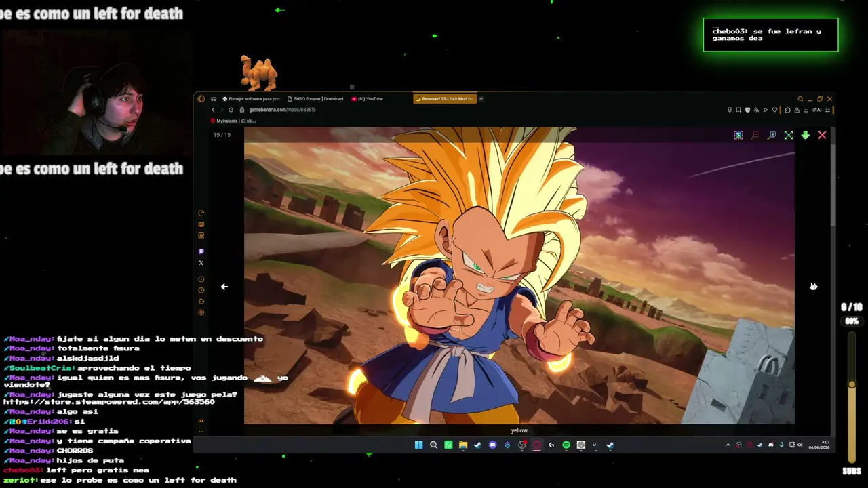The width and height of the screenshot is (868, 488).
Task: Open the Easy Setup menu icon
Action: pos(827,110)
